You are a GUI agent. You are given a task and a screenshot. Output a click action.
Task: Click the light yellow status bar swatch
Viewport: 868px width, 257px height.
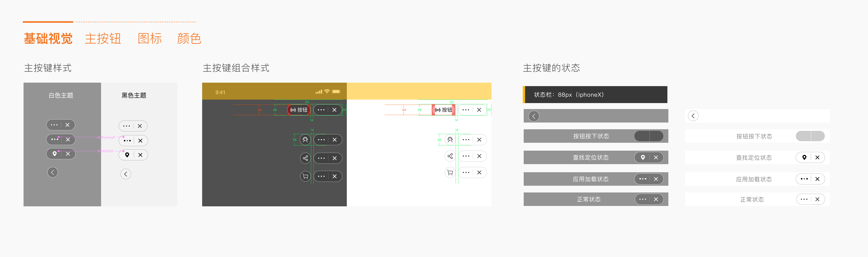tap(419, 91)
